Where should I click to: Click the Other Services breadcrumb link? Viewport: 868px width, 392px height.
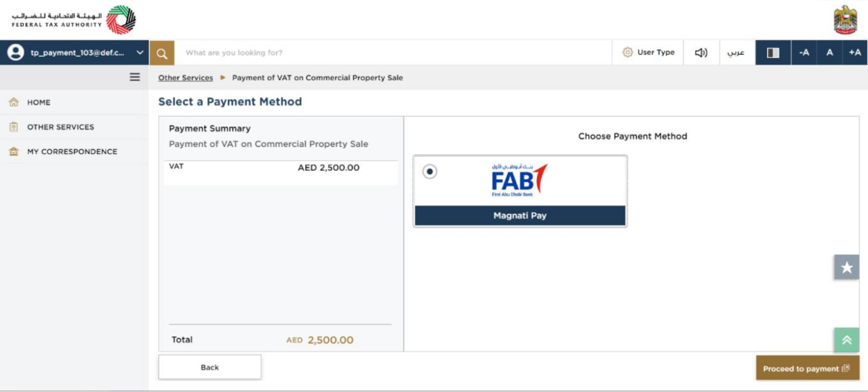coord(185,78)
